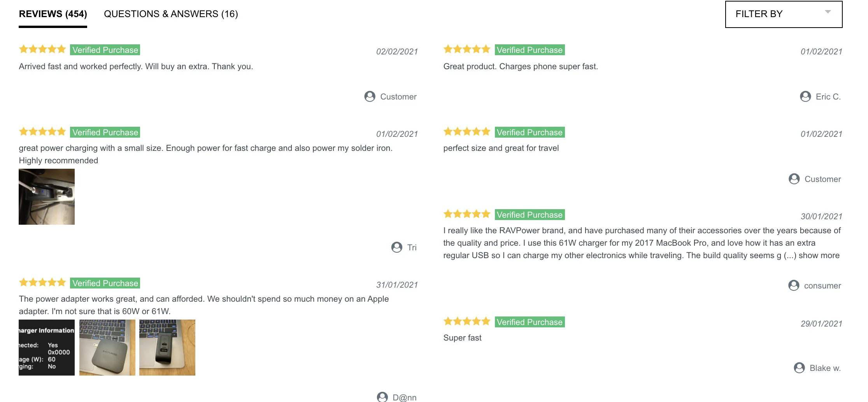
Task: Expand RAVPower review with show more
Action: [819, 255]
